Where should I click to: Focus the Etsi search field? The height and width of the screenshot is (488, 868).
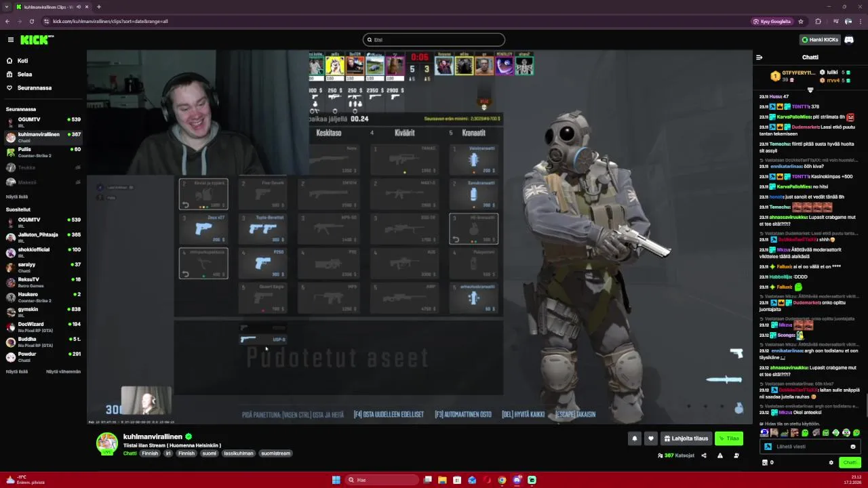pos(434,40)
